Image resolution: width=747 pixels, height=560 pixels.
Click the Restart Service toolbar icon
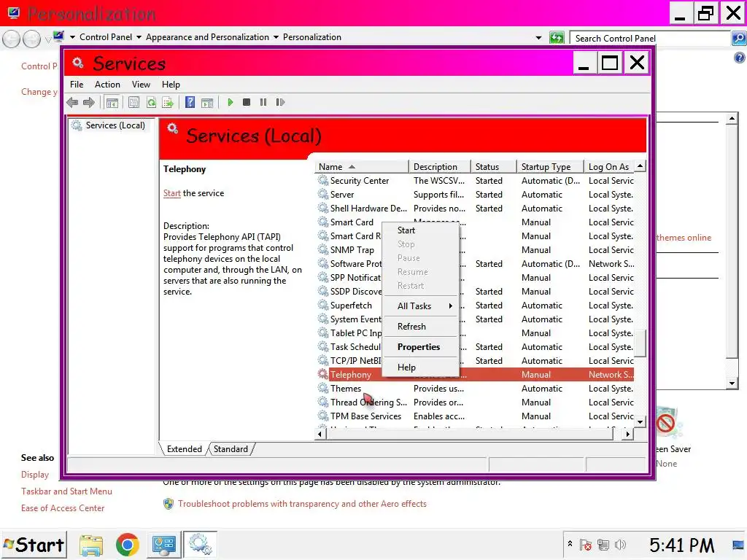(280, 102)
